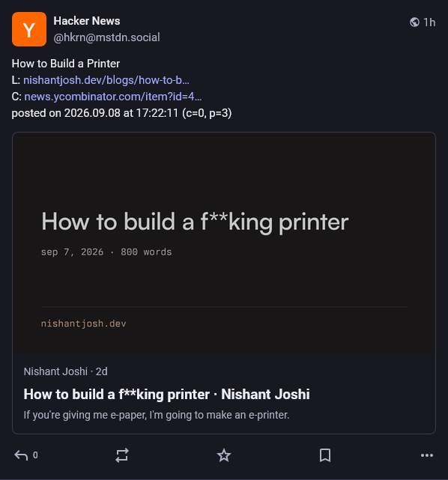The image size is (448, 480).
Task: Click the 1h post timestamp
Action: [429, 22]
